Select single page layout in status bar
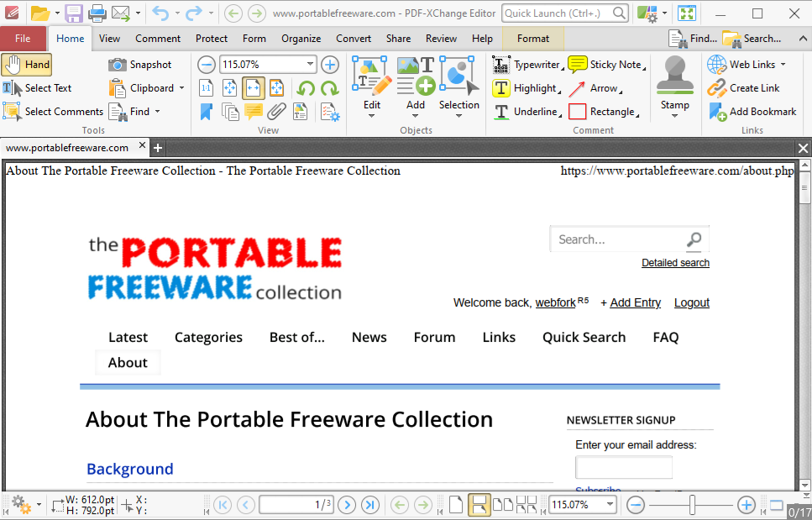Image resolution: width=812 pixels, height=520 pixels. 456,505
